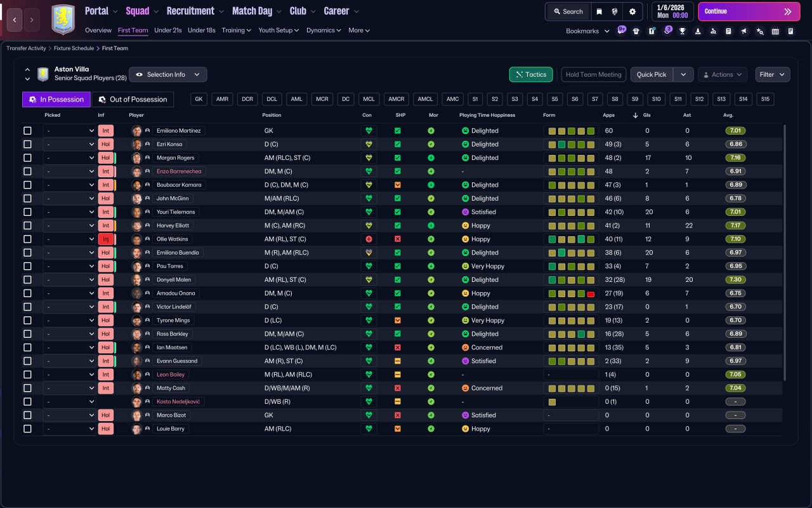Open the inbox messages icon with 9+ badge
The width and height of the screenshot is (812, 508).
click(621, 30)
